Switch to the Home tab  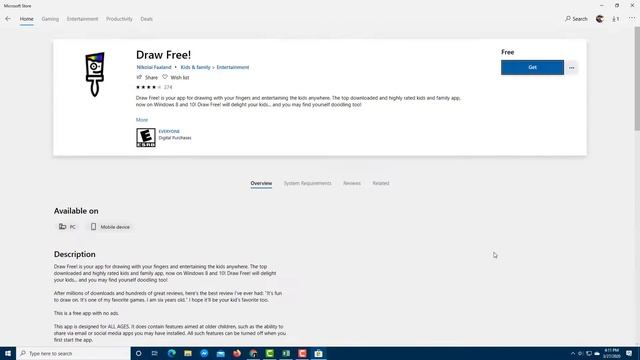pyautogui.click(x=27, y=19)
